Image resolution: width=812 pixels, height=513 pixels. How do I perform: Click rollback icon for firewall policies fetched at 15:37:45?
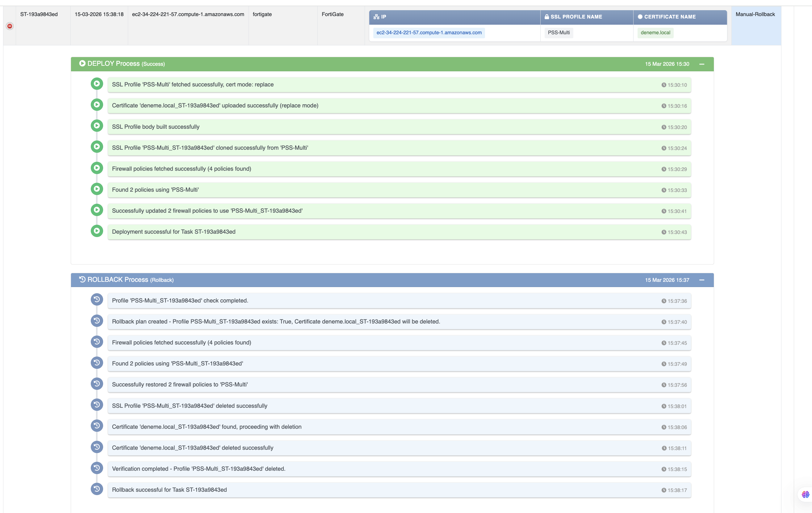pos(97,342)
